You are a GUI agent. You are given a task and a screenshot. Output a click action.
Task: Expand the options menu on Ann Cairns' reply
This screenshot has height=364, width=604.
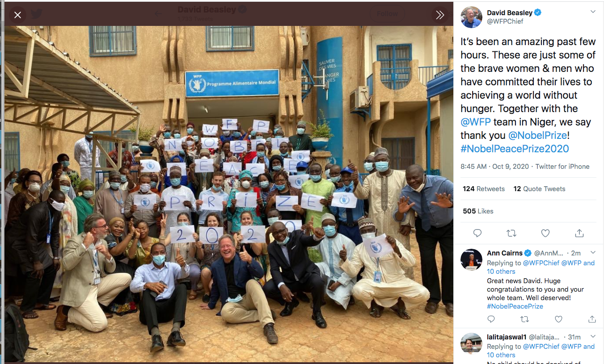(593, 252)
